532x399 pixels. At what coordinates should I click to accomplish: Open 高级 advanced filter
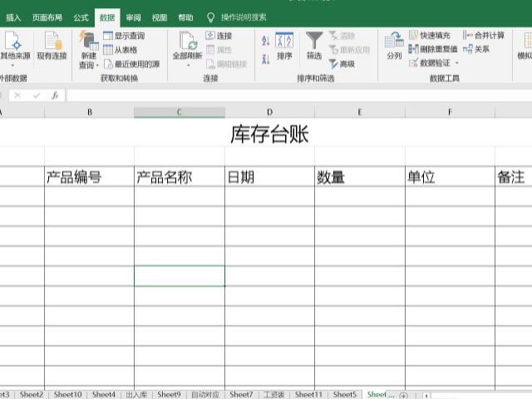pos(342,63)
